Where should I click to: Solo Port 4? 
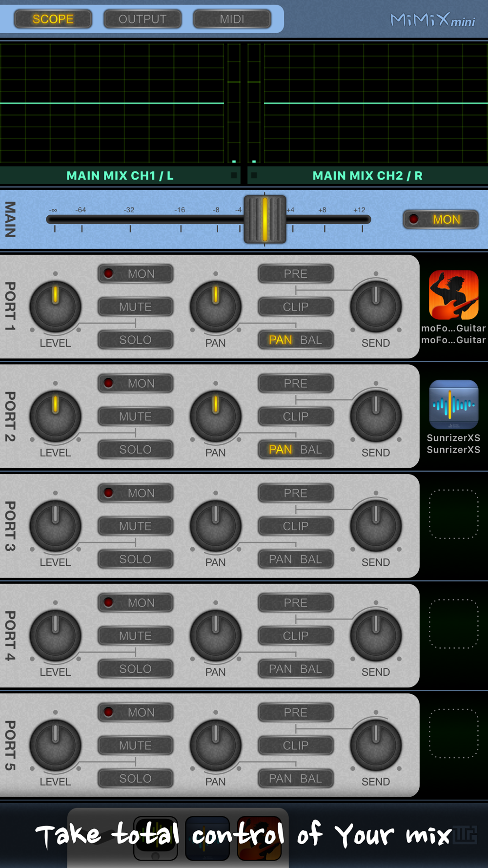click(x=136, y=669)
